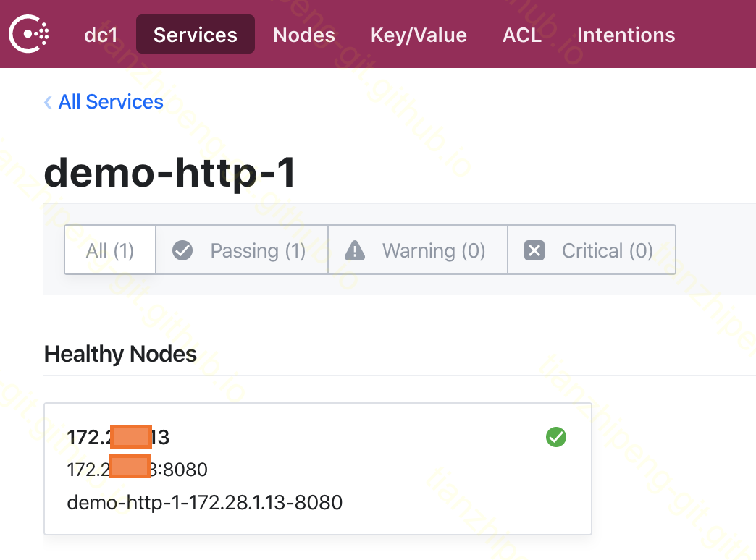The height and width of the screenshot is (560, 756).
Task: Select service ID demo-http-1-172.28.1.13-8080
Action: [204, 502]
